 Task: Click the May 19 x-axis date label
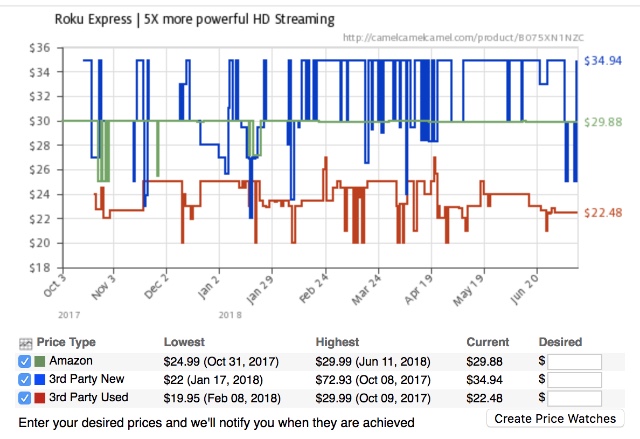(x=469, y=290)
